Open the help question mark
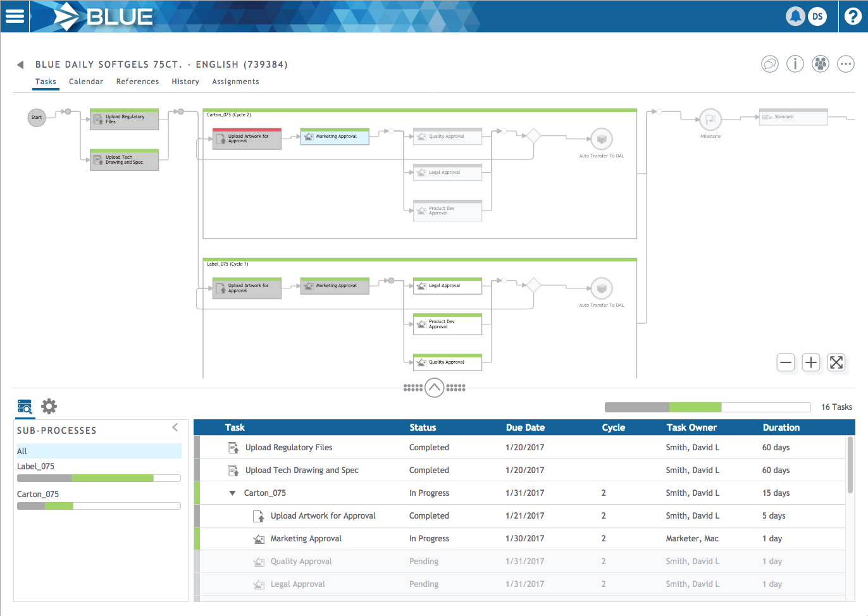Image resolution: width=868 pixels, height=616 pixels. [x=853, y=16]
